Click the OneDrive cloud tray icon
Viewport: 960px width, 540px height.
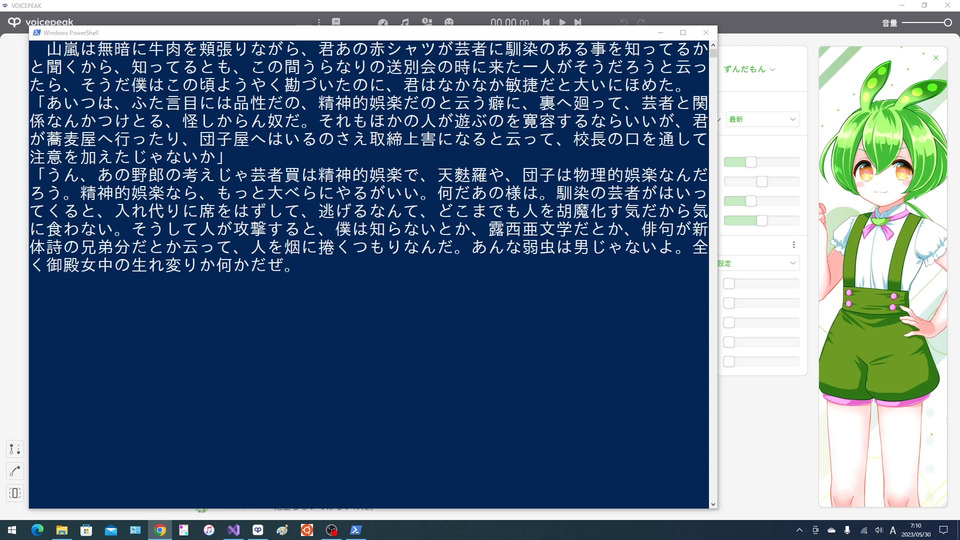point(831,530)
